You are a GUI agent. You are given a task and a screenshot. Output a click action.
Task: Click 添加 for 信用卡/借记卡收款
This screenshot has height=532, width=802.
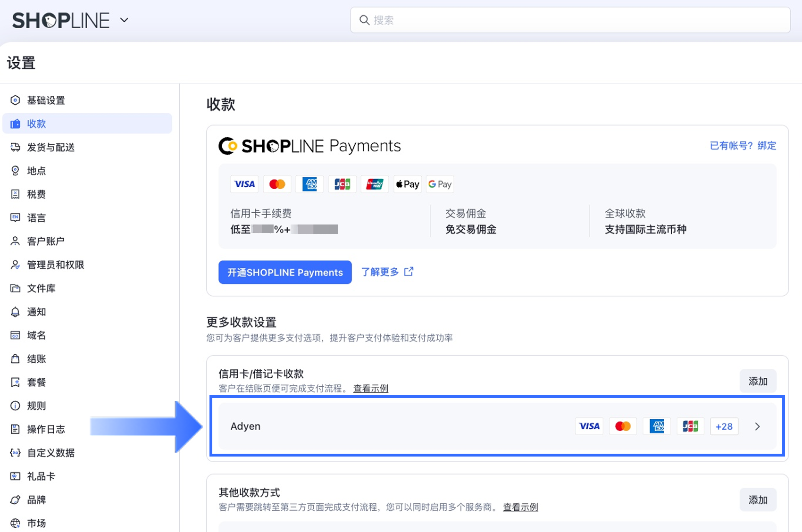[758, 381]
